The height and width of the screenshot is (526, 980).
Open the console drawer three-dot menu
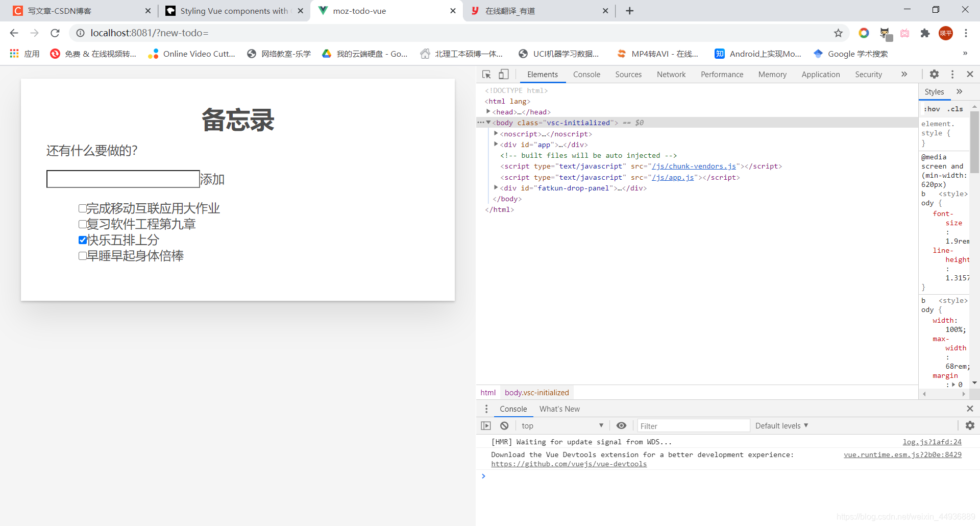coord(486,409)
